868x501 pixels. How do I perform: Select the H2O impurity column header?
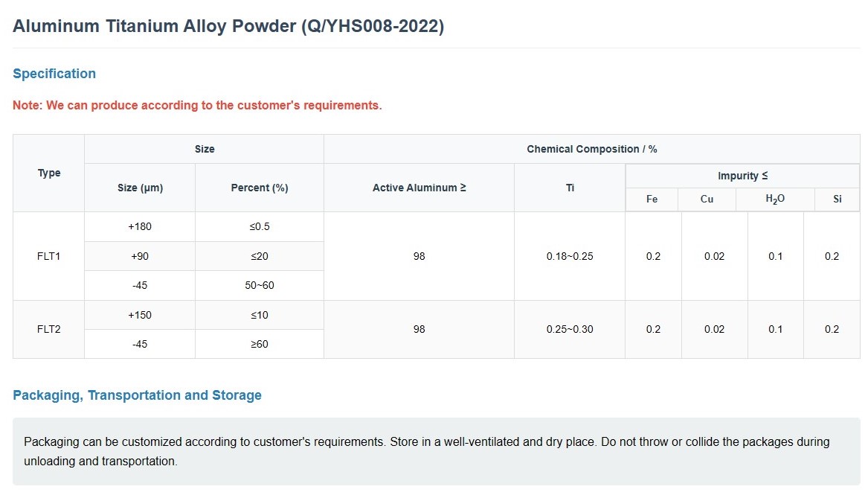coord(775,200)
